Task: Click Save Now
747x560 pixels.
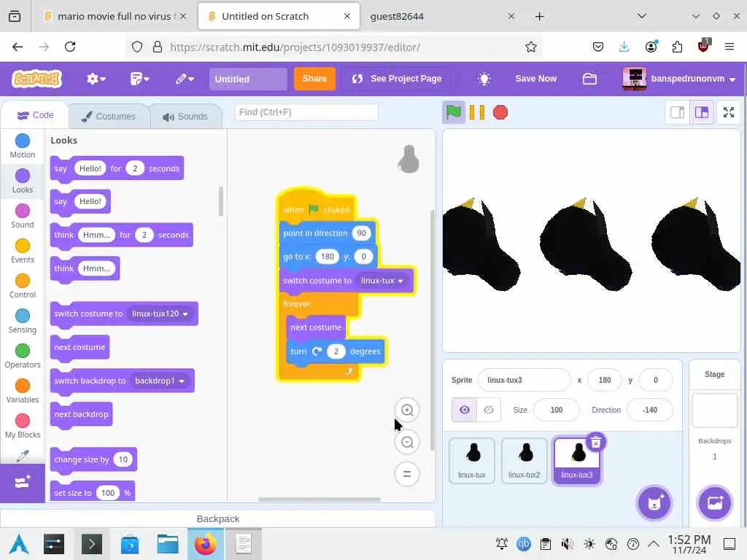Action: coord(535,79)
